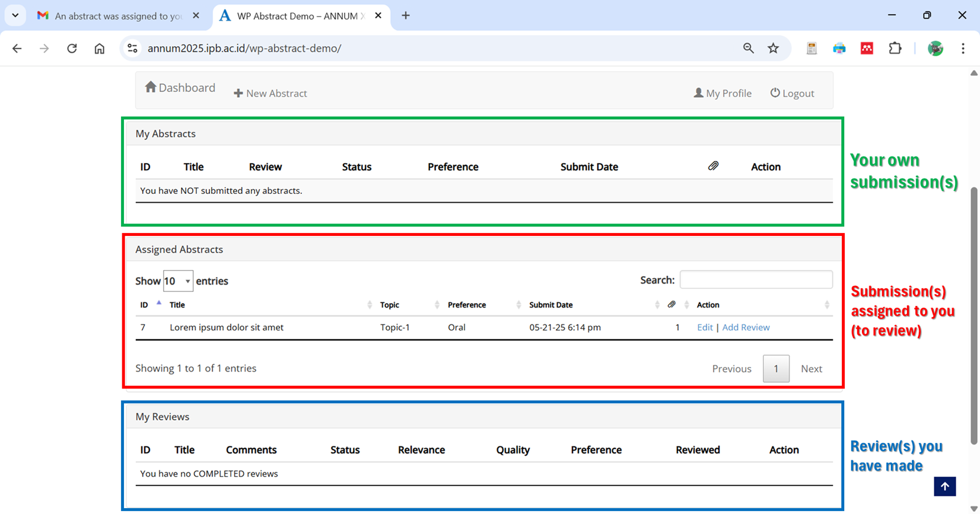Open the Chrome profile avatar

pos(935,49)
